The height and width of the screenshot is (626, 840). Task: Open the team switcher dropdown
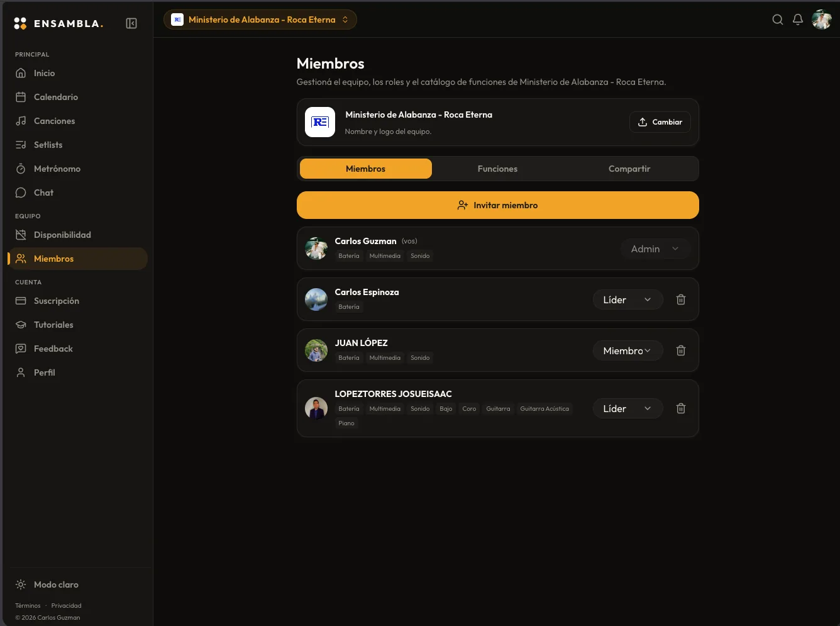(x=260, y=20)
